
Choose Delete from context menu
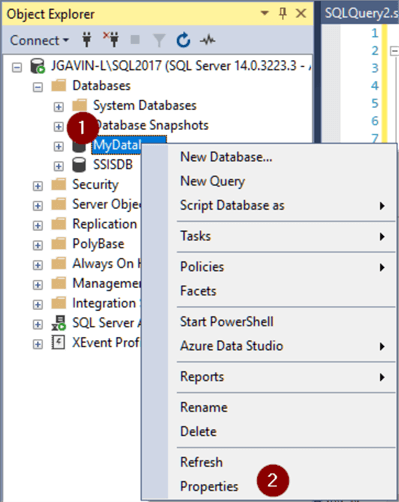click(x=269, y=432)
